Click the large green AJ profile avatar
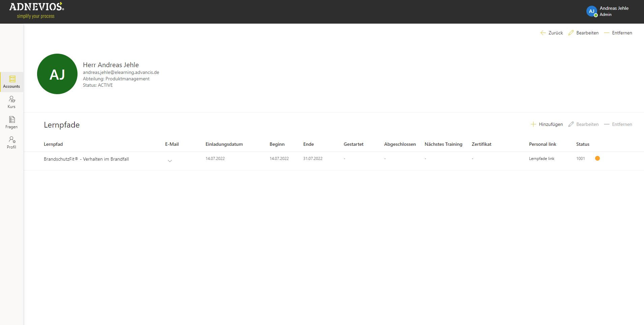The height and width of the screenshot is (325, 644). pyautogui.click(x=57, y=74)
